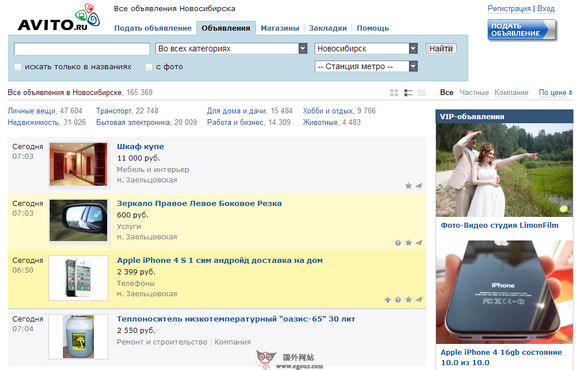Open the car side mirror thumbnail

[78, 221]
